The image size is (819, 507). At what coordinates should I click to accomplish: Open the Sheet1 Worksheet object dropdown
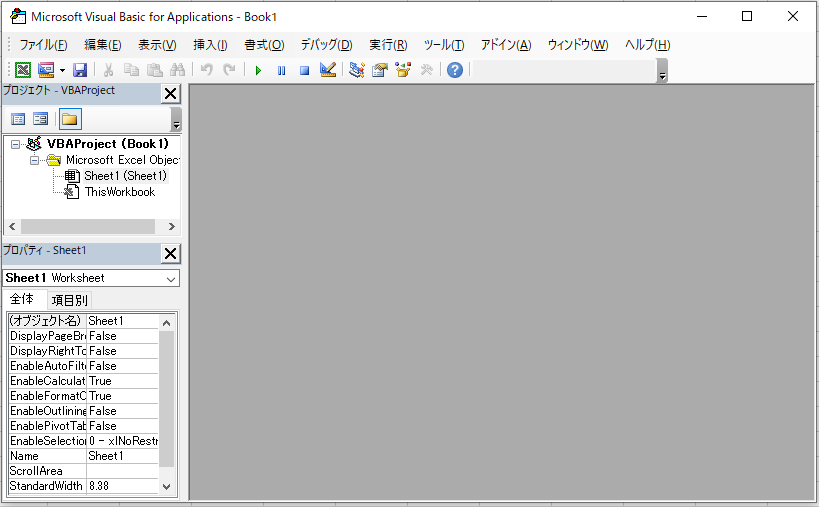click(171, 279)
